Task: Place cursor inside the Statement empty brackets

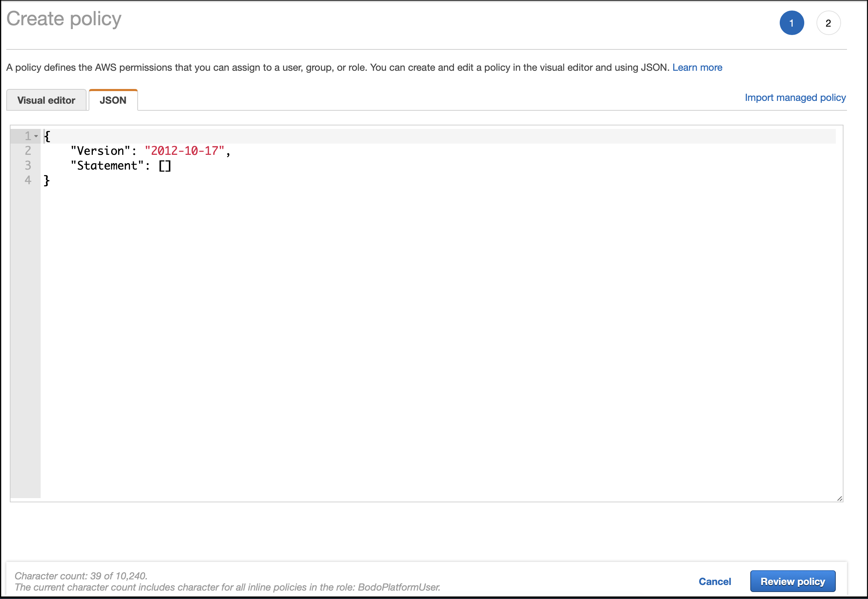Action: 165,166
